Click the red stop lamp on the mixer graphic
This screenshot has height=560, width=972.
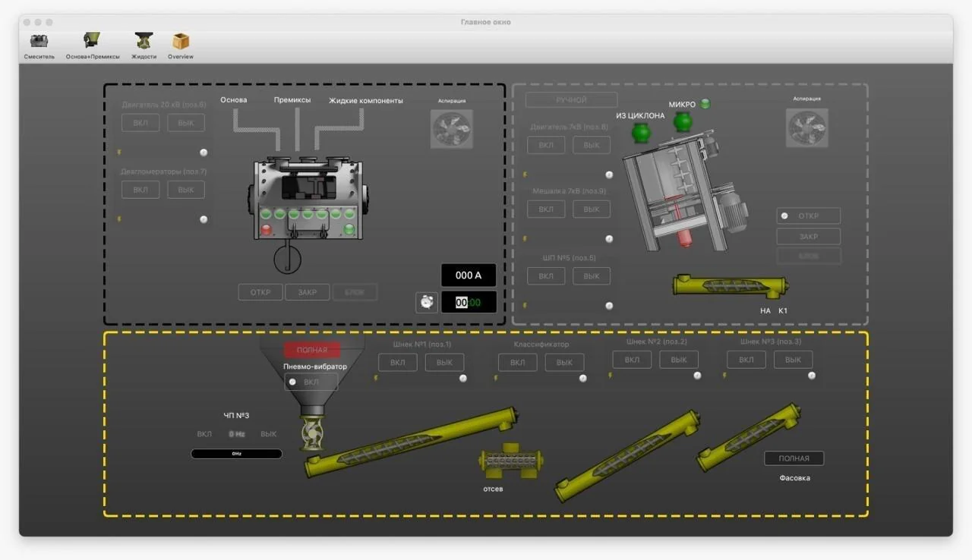(x=267, y=229)
